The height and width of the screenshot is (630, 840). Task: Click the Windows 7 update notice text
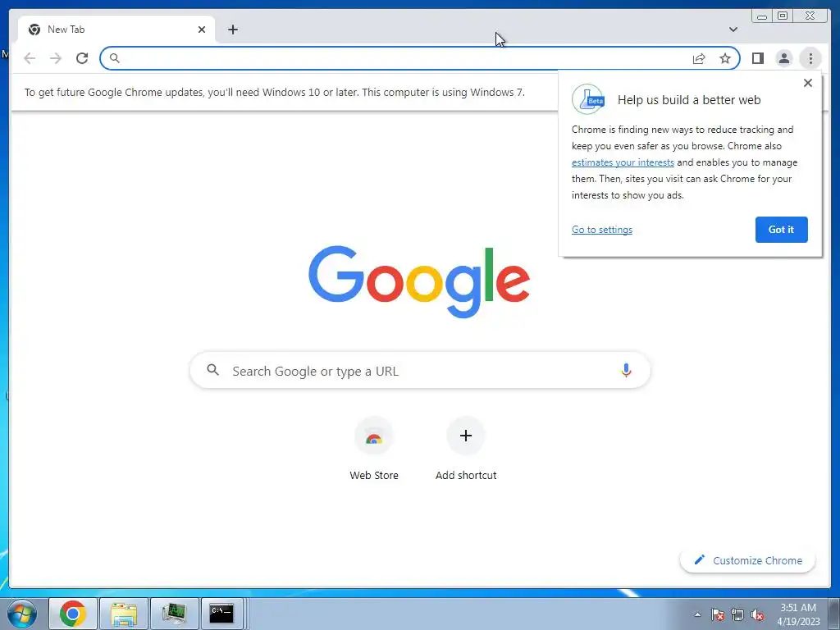pos(274,92)
